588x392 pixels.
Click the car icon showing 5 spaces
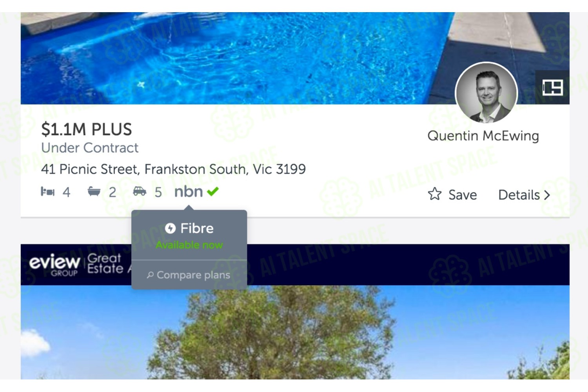140,192
